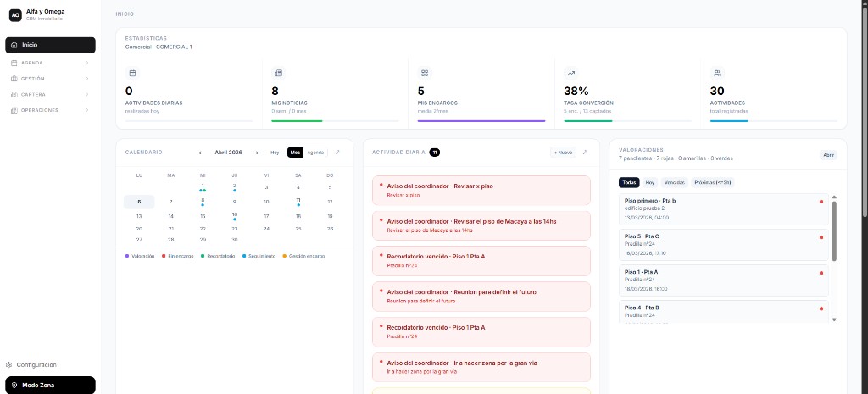Image resolution: width=868 pixels, height=394 pixels.
Task: Click the red dot on Piso primero card
Action: (x=821, y=202)
